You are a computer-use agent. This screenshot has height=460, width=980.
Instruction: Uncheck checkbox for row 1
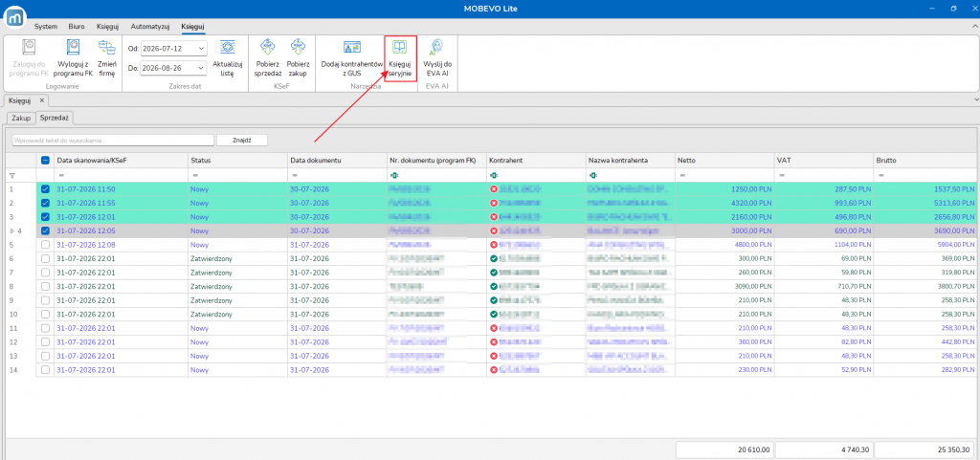[x=46, y=188]
